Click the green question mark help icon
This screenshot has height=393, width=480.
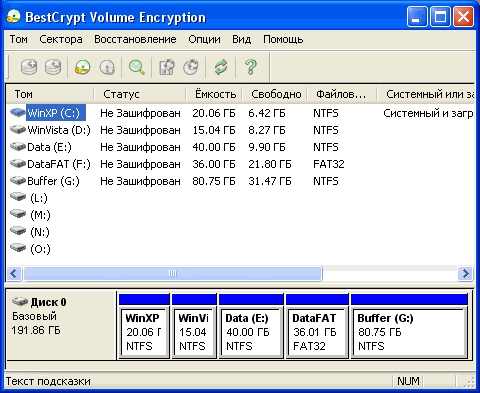(x=251, y=67)
